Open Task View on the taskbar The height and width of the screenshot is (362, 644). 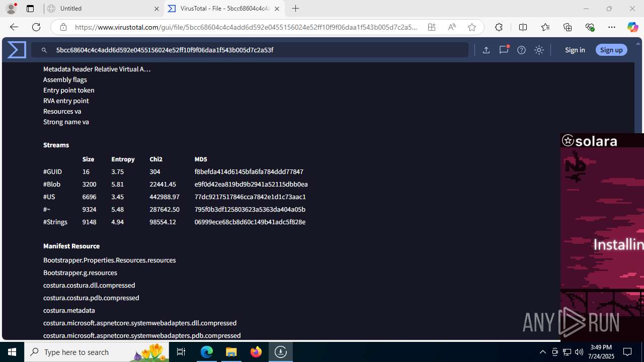[181, 352]
